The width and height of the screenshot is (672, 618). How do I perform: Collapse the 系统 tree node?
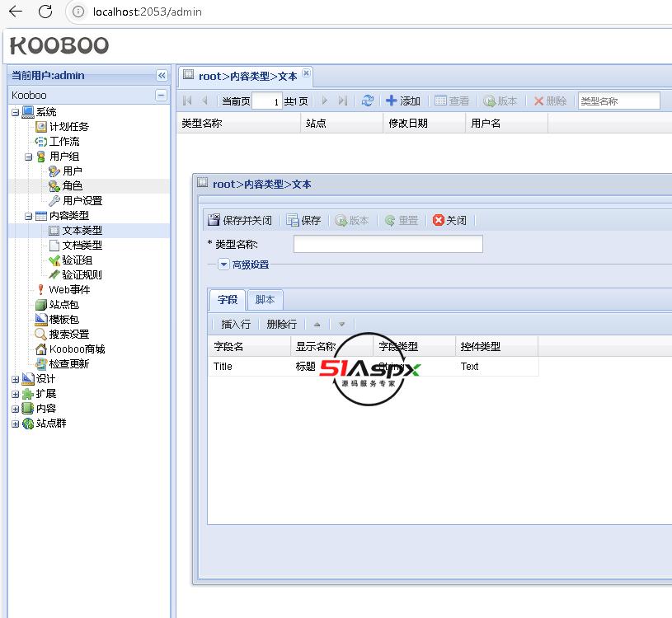[x=16, y=113]
